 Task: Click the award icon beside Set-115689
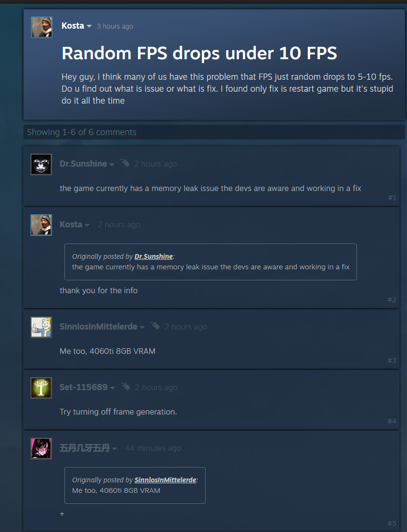pyautogui.click(x=125, y=387)
